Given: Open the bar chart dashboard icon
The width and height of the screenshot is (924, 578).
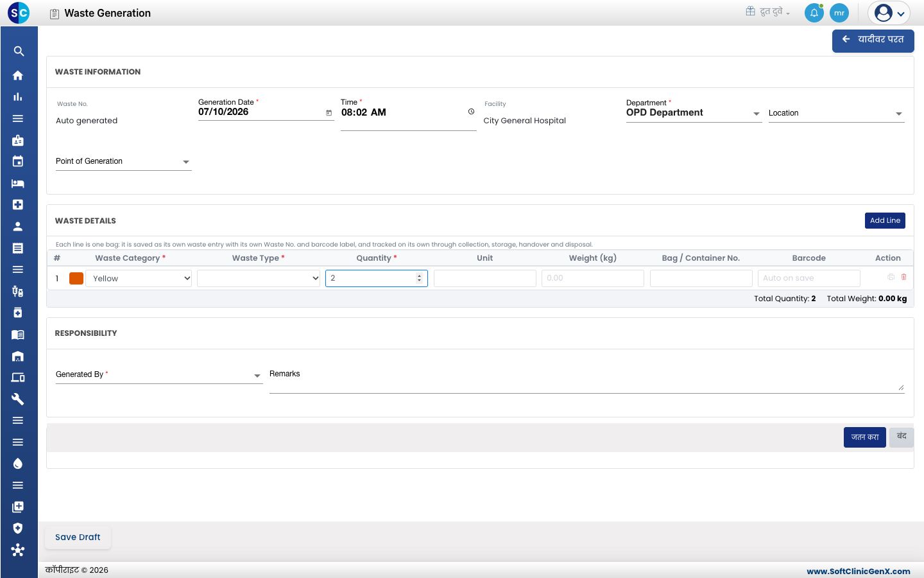Looking at the screenshot, I should 18,97.
